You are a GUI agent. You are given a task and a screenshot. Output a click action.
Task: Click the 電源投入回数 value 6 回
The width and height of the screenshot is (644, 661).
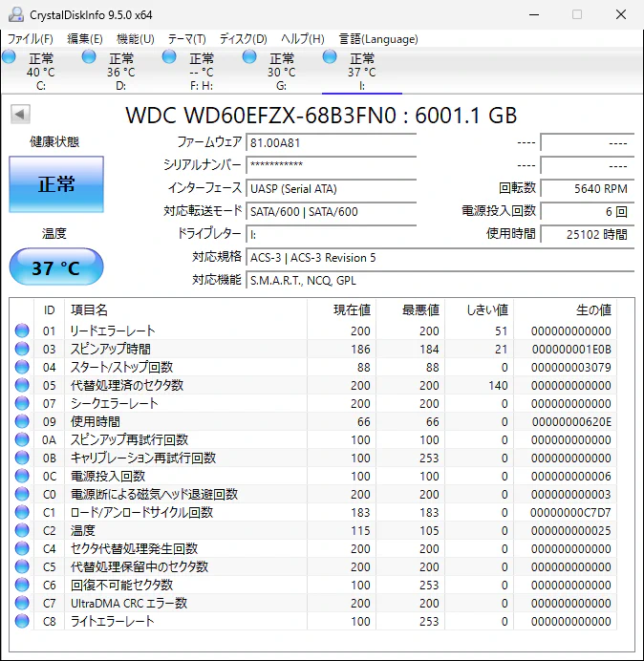[588, 211]
